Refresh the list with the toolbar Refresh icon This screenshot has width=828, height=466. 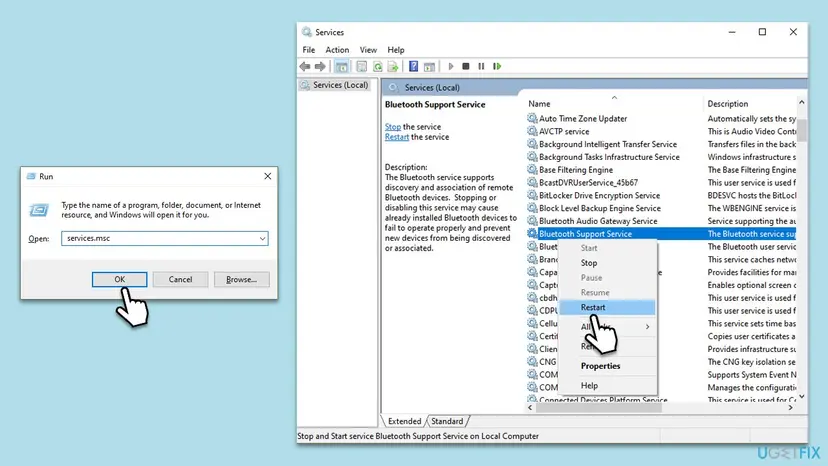pyautogui.click(x=378, y=67)
